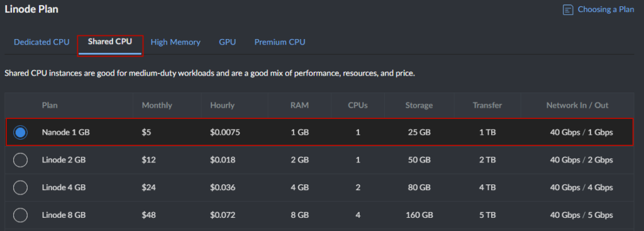Click the Network In / Out header
This screenshot has width=644, height=231.
coord(577,105)
